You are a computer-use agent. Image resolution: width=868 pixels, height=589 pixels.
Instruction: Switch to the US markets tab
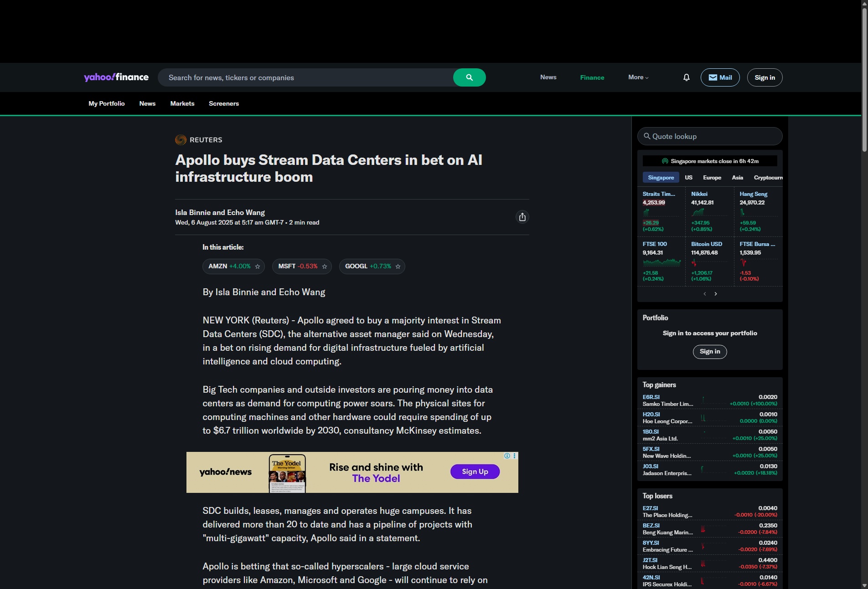[x=688, y=178]
